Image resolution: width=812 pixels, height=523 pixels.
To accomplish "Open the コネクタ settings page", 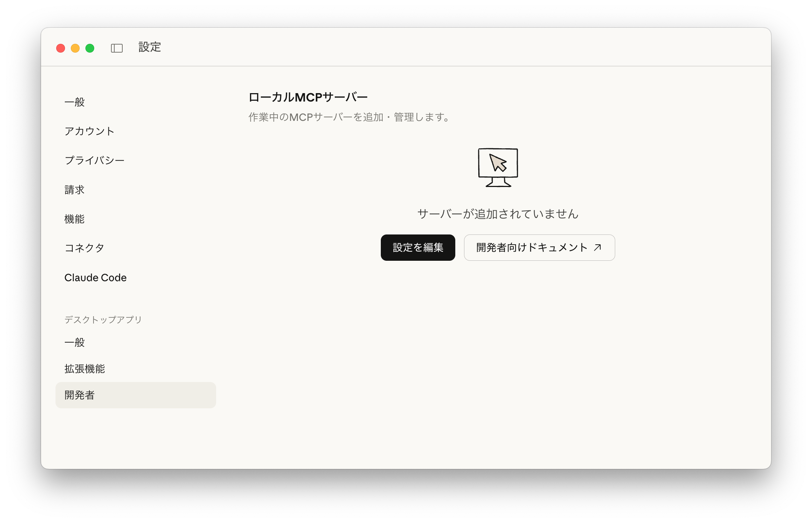I will click(x=84, y=248).
